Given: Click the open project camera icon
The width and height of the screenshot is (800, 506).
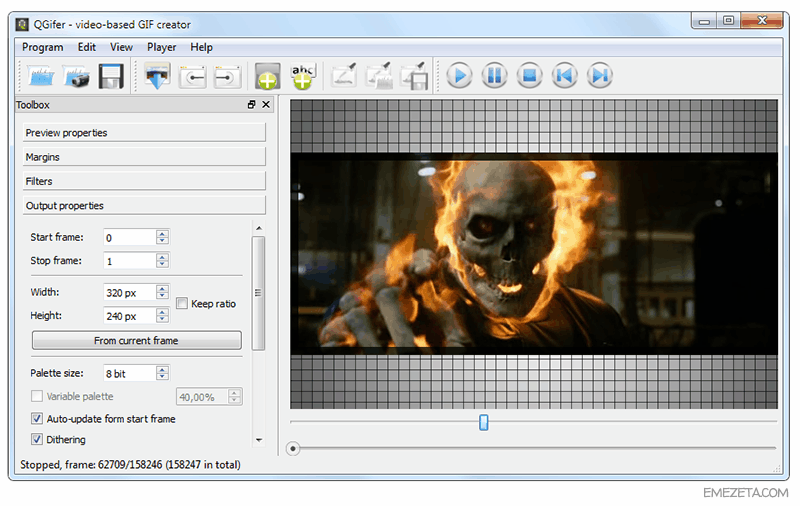Looking at the screenshot, I should pyautogui.click(x=77, y=77).
